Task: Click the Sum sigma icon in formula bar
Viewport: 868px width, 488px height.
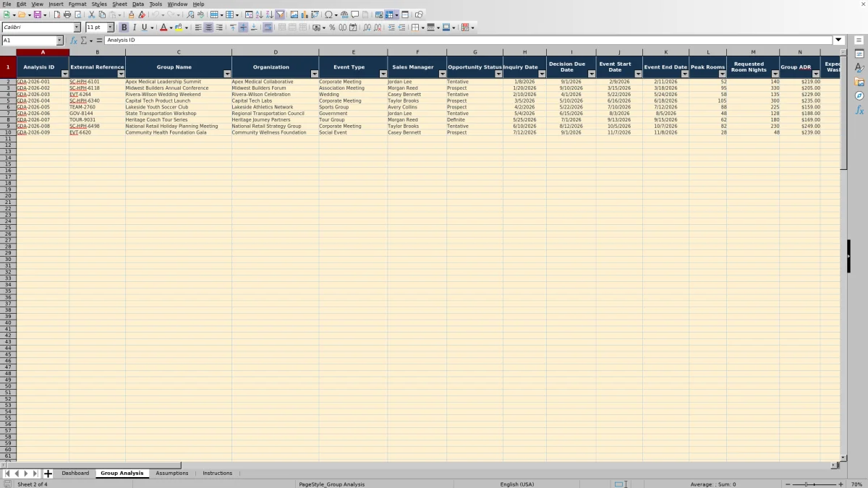Action: coord(84,40)
